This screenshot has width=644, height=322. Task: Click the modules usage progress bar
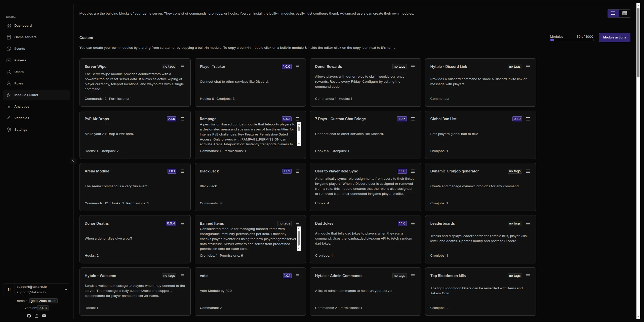click(572, 40)
